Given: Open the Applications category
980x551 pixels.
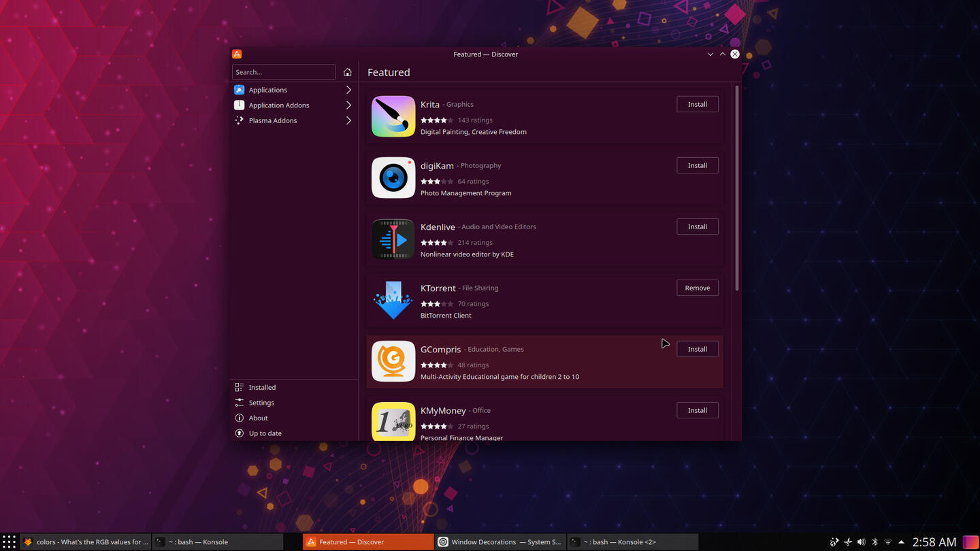Looking at the screenshot, I should 293,90.
